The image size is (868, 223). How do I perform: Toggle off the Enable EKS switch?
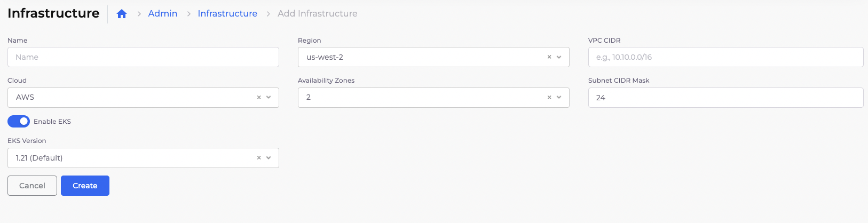click(x=19, y=121)
